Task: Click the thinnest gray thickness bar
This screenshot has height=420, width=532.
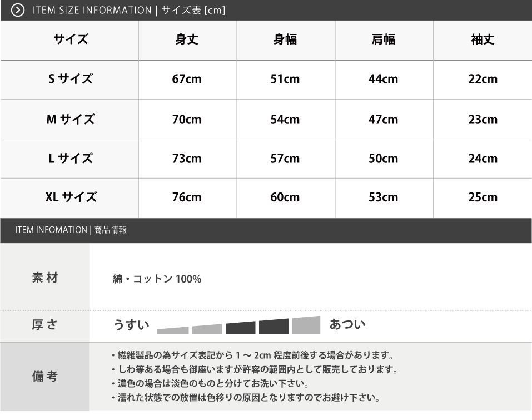Action: tap(173, 330)
